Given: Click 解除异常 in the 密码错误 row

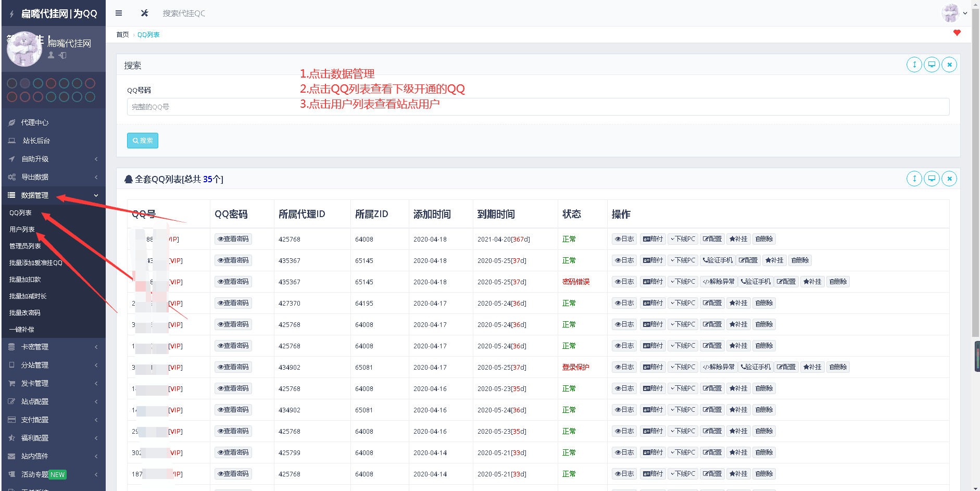Looking at the screenshot, I should [x=719, y=282].
